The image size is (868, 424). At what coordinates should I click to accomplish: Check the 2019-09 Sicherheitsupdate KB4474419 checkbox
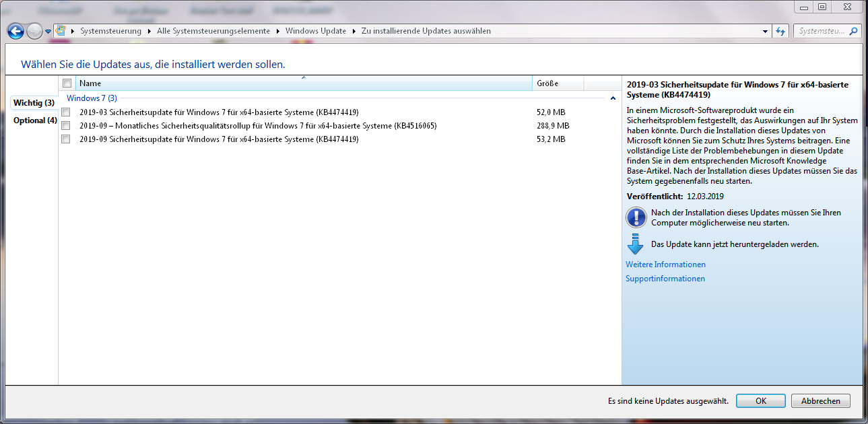66,139
